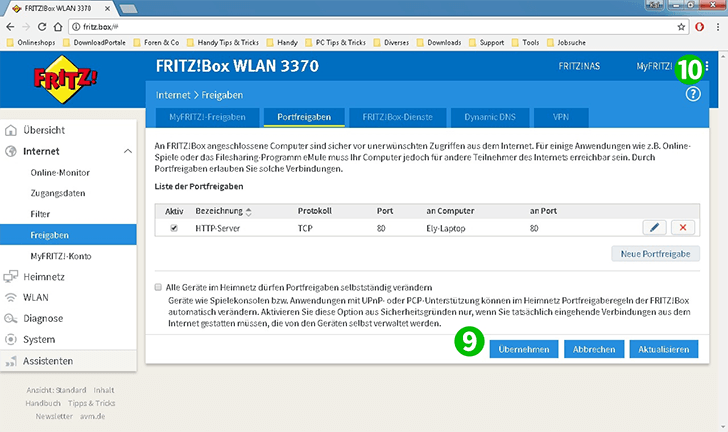The width and height of the screenshot is (728, 432).
Task: Click the Abbrechen button
Action: 594,349
